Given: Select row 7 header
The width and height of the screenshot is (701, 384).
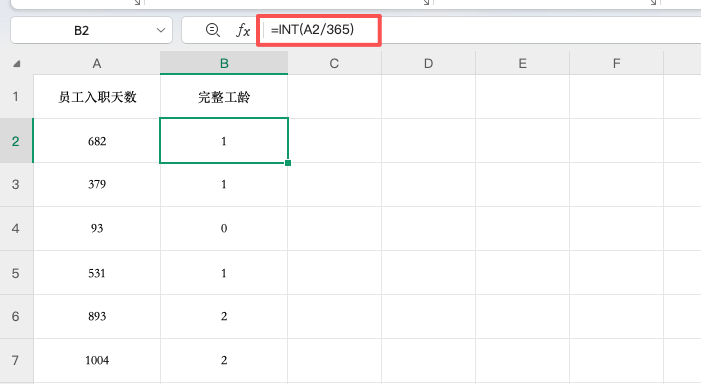Looking at the screenshot, I should pos(16,360).
